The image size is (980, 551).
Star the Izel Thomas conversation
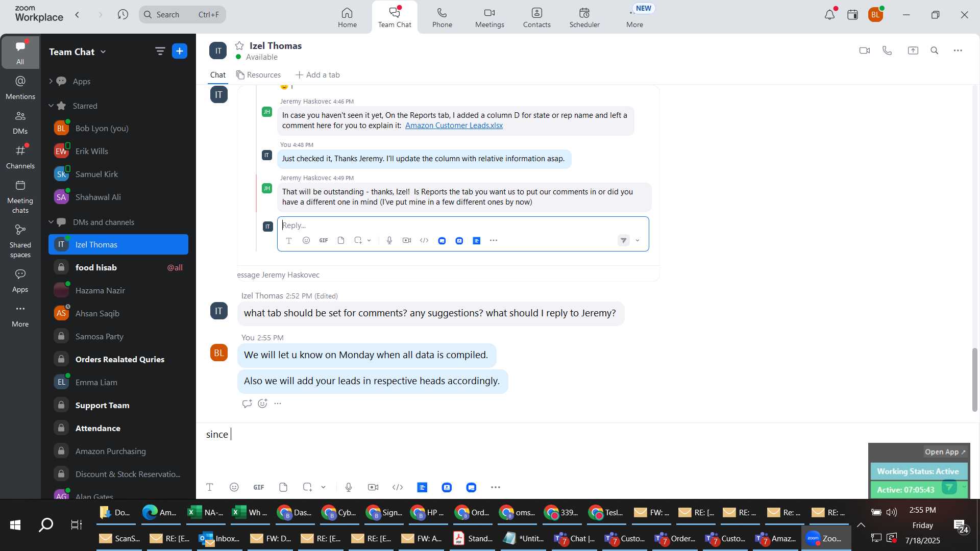point(239,46)
